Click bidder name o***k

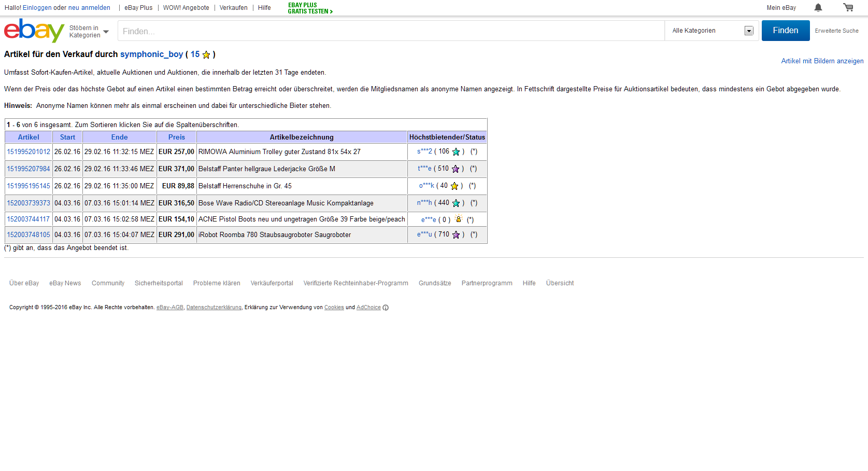426,186
